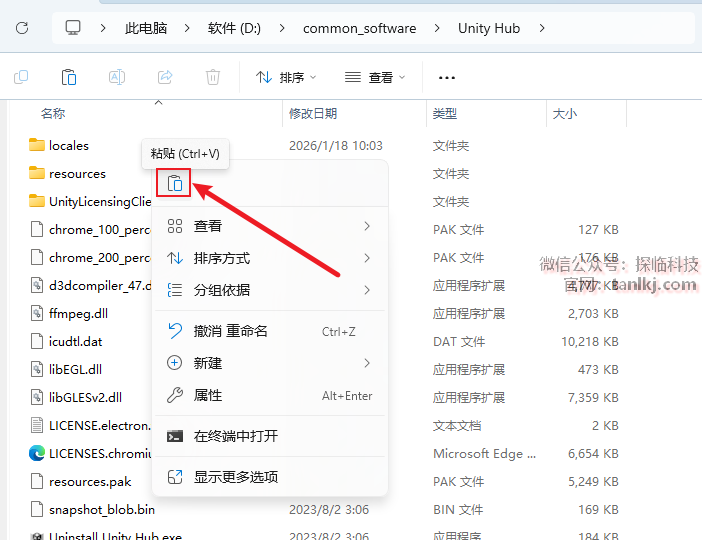Click LICENSE.electron text document icon
Image resolution: width=702 pixels, height=540 pixels.
point(37,425)
